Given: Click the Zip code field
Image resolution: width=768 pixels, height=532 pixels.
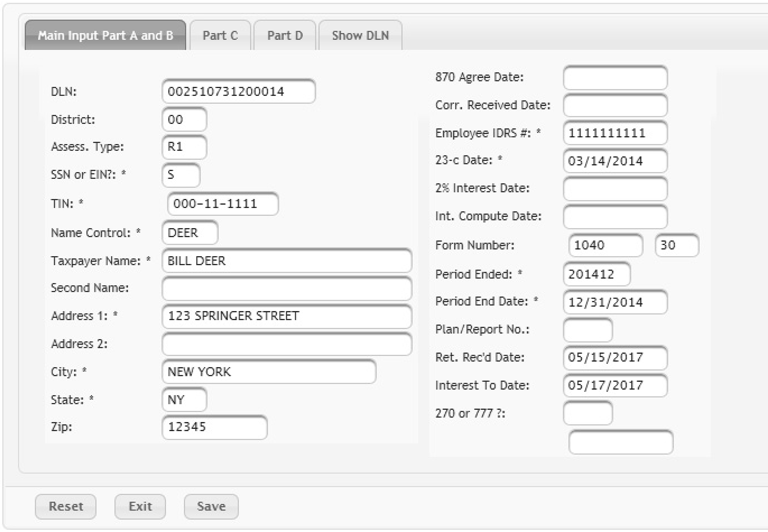Looking at the screenshot, I should [x=214, y=427].
